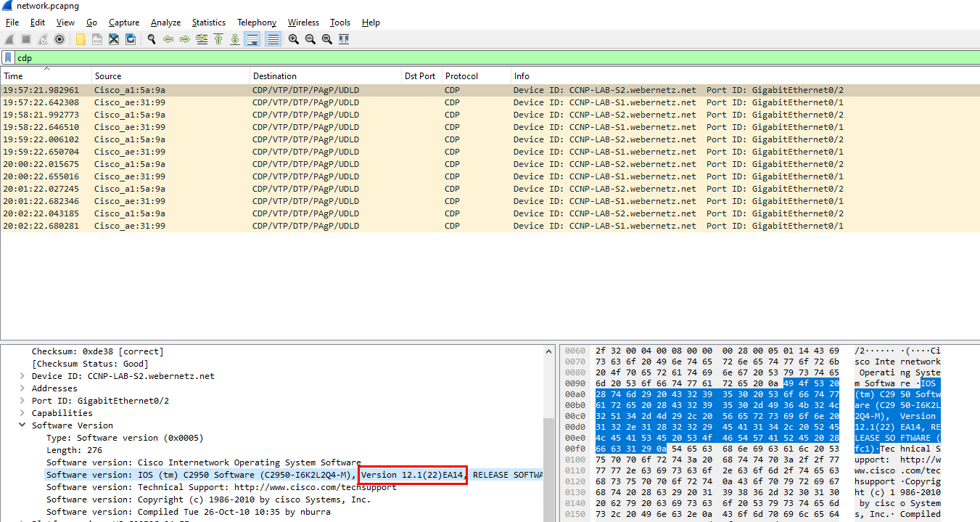Sort packets by Source column header
This screenshot has height=522, width=980.
[x=108, y=76]
